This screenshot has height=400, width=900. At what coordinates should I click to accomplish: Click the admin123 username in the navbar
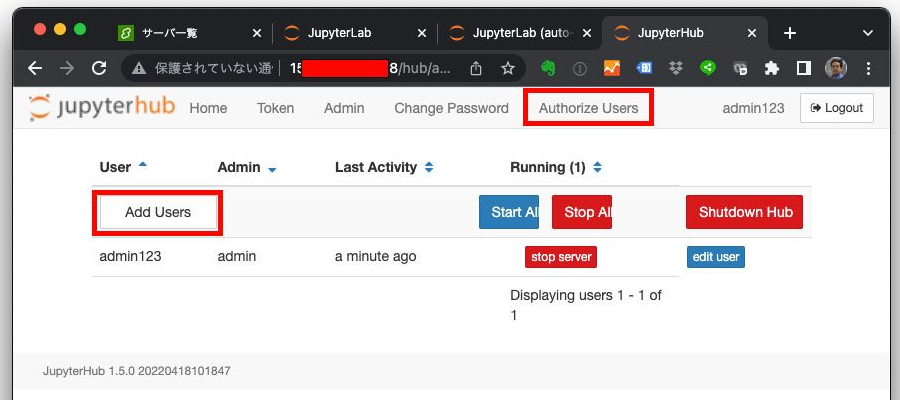pos(753,108)
